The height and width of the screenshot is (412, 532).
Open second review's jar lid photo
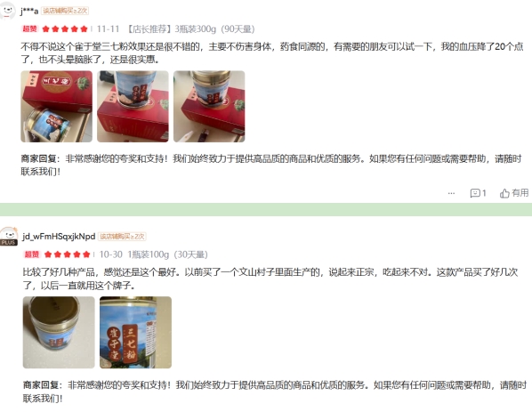pyautogui.click(x=59, y=332)
